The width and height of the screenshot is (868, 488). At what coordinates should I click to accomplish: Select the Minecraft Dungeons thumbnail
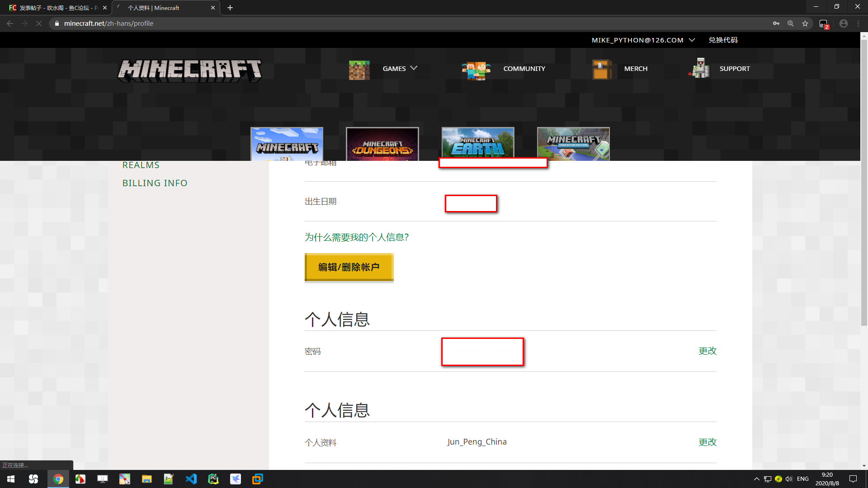(382, 144)
